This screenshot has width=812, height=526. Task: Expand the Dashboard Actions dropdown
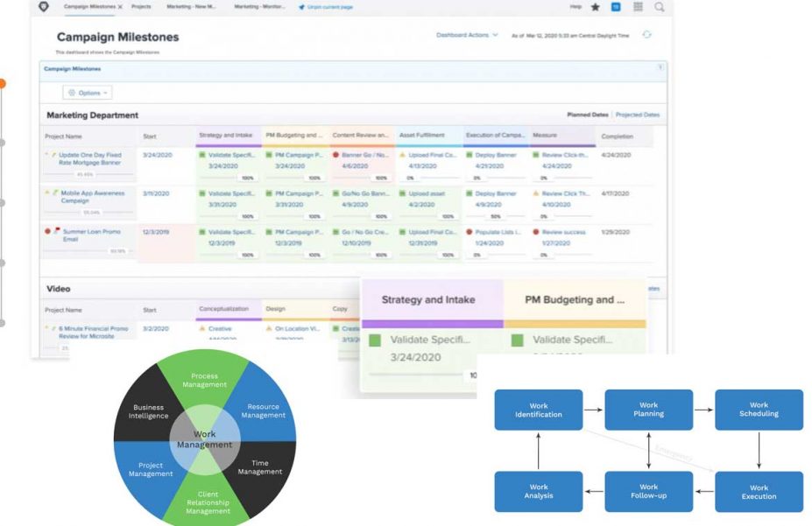[x=468, y=35]
